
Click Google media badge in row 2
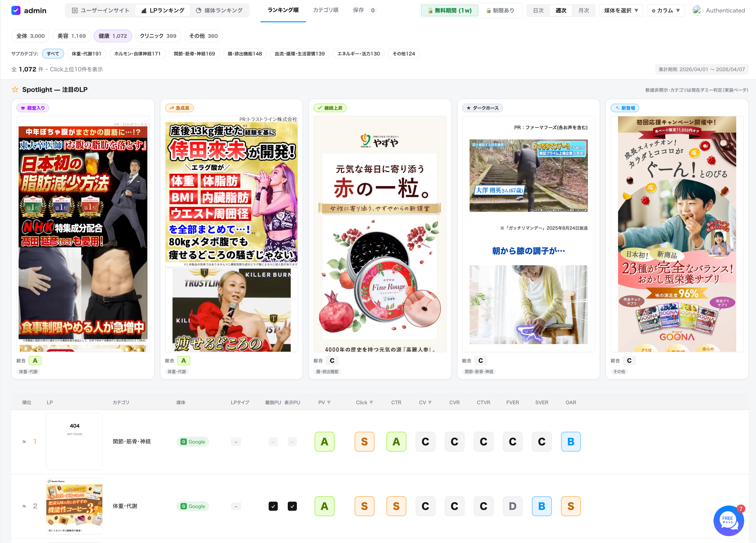(x=193, y=506)
